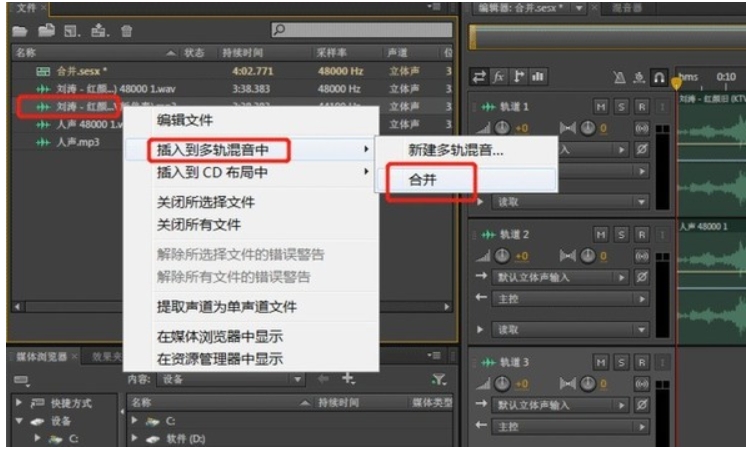Image resolution: width=746 pixels, height=450 pixels.
Task: Mute Track 3 with M button
Action: click(600, 362)
